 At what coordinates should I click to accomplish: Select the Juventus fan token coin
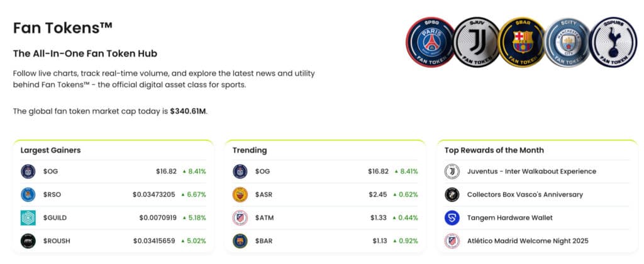(476, 42)
